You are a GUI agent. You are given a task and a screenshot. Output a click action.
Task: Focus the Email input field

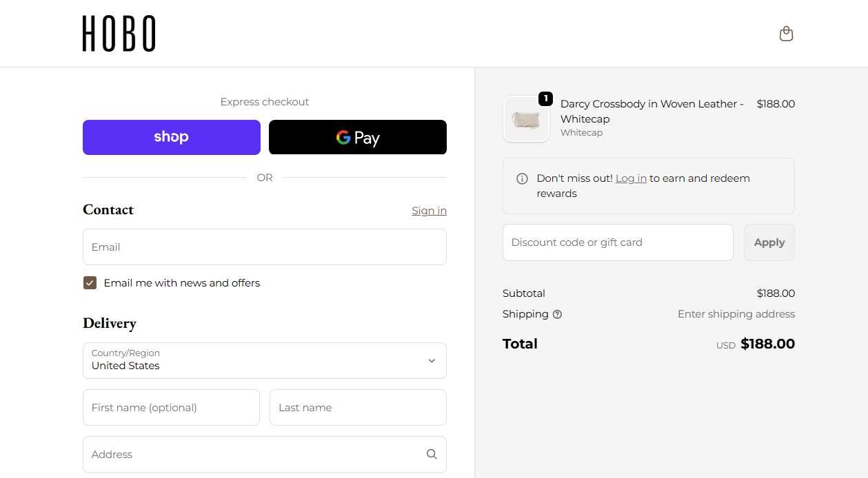(265, 247)
